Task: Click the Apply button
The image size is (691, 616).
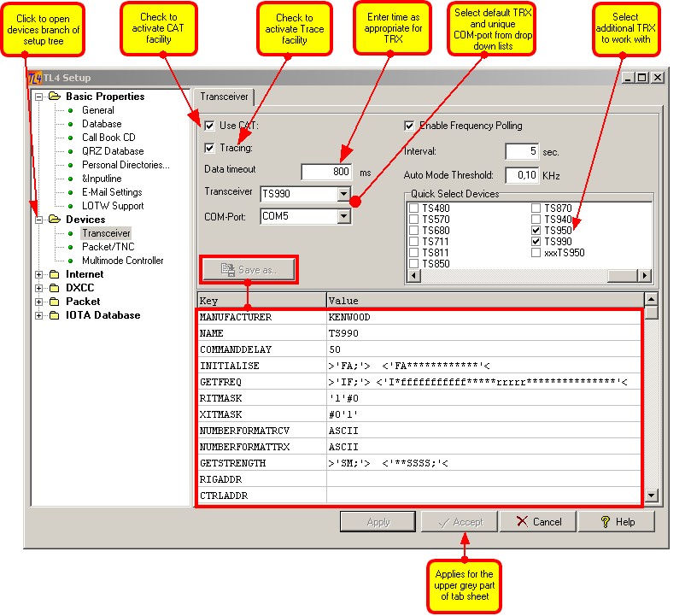Action: (378, 522)
